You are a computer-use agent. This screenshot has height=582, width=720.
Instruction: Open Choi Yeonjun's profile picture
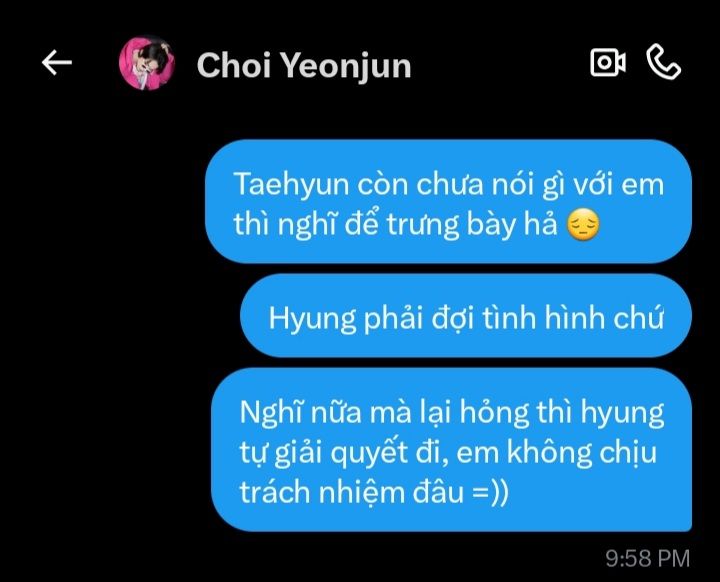147,63
